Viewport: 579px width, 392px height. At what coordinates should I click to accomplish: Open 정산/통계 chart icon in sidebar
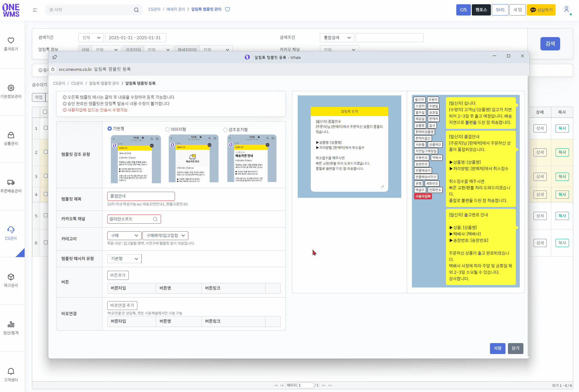point(11,325)
